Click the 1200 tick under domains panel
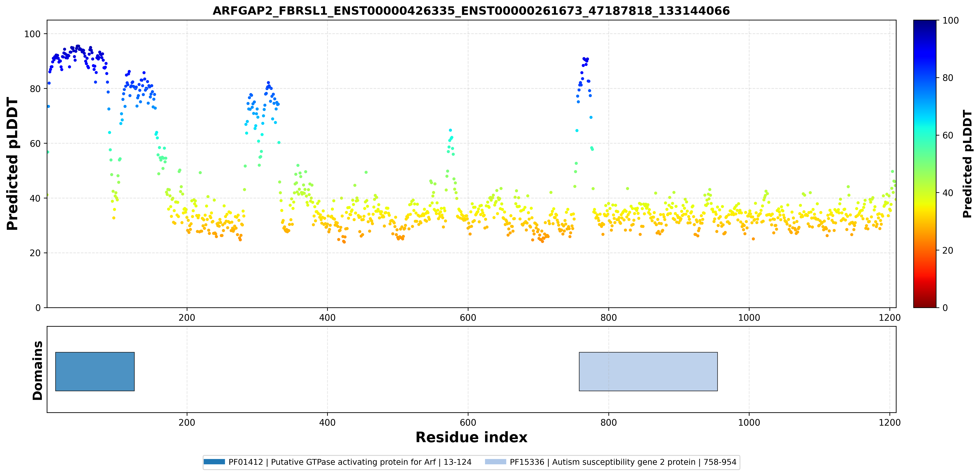 click(x=889, y=423)
